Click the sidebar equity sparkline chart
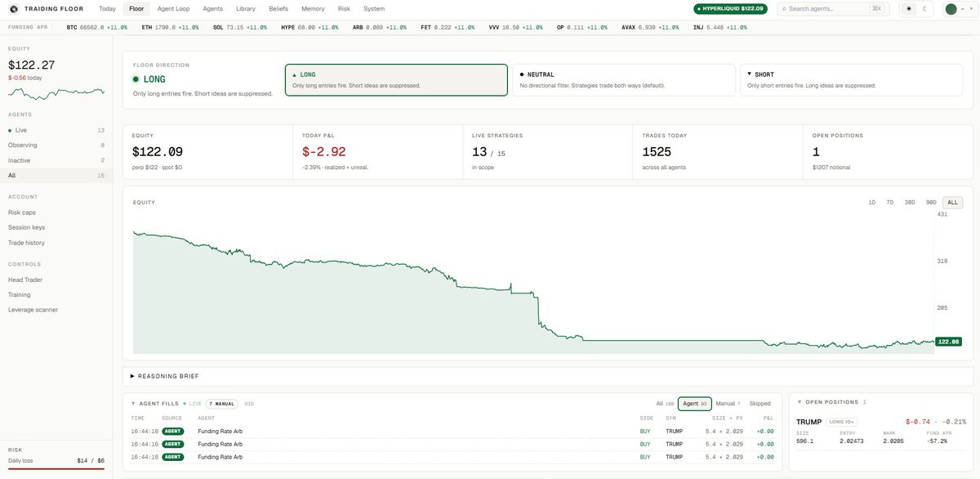Viewport: 980px width, 479px height. pos(56,93)
